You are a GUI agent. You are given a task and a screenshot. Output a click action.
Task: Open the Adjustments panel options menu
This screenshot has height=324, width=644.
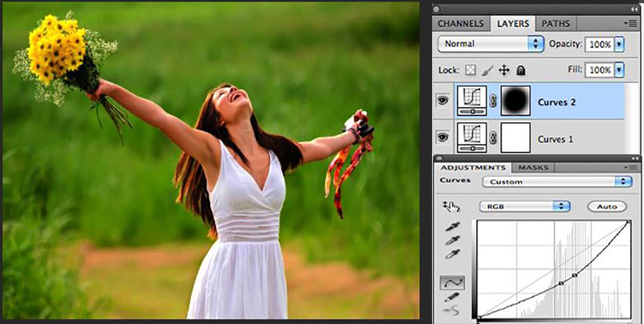coord(631,167)
